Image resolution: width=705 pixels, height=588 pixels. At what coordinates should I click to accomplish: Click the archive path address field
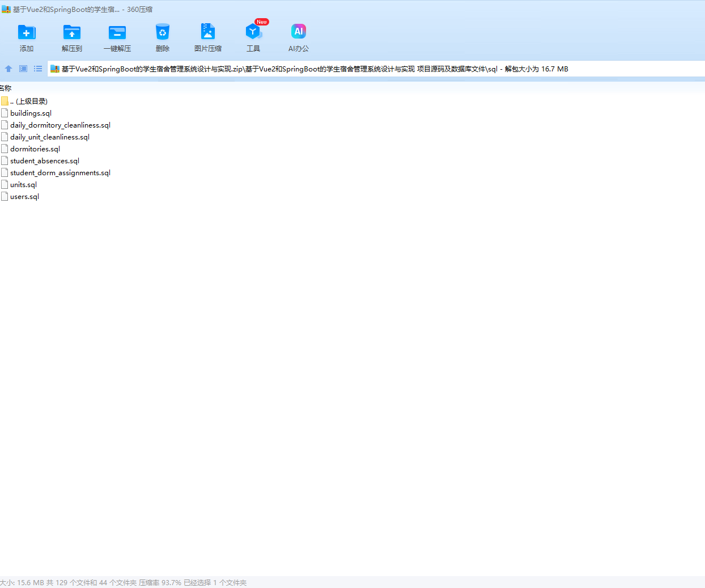pyautogui.click(x=376, y=69)
